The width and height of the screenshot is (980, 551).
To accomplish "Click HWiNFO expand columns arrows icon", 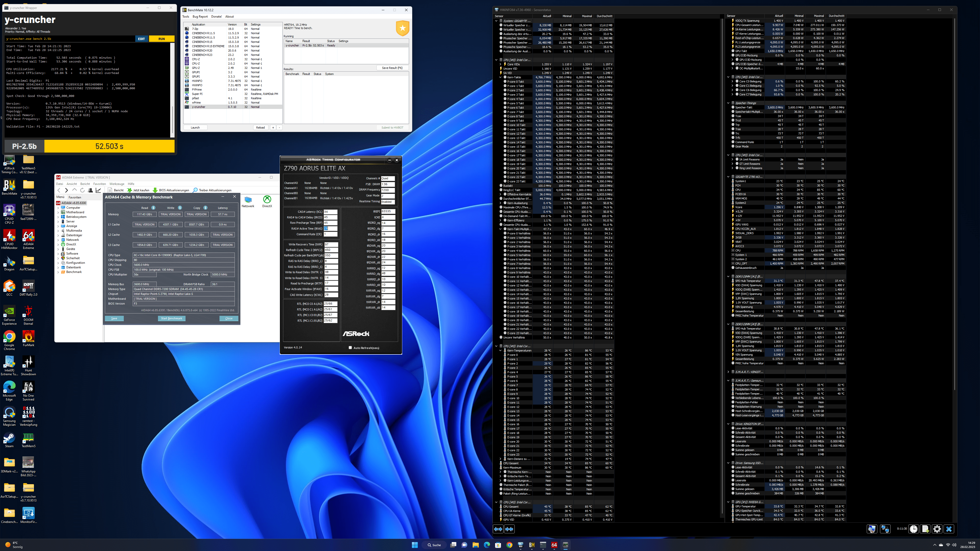I will tap(498, 529).
